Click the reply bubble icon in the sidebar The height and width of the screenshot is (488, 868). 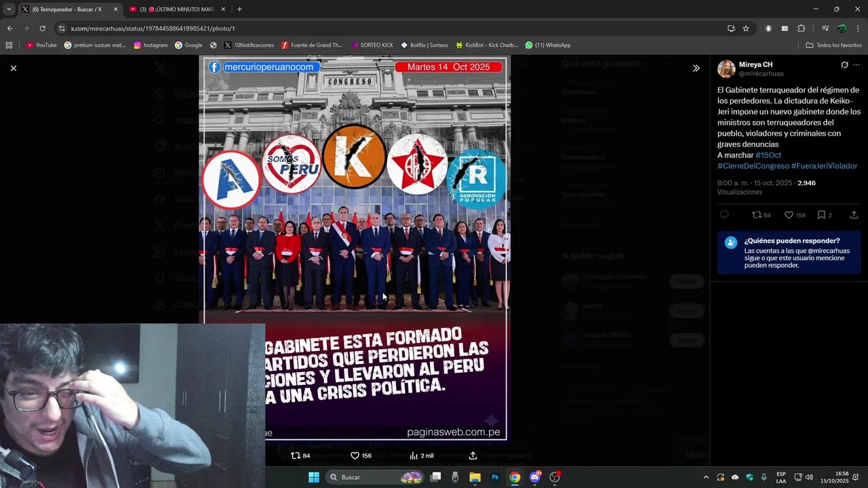pyautogui.click(x=724, y=215)
